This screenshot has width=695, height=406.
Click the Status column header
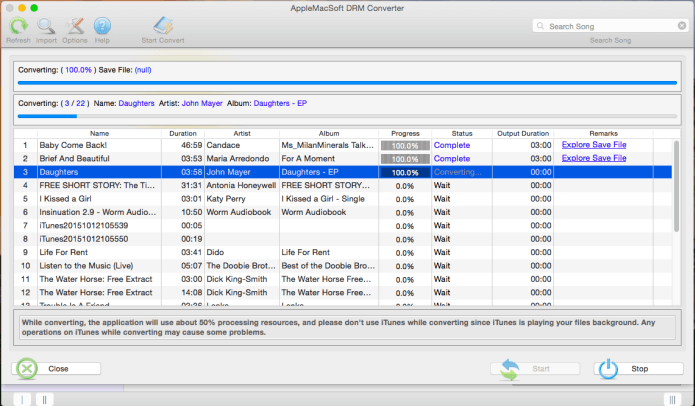[462, 133]
